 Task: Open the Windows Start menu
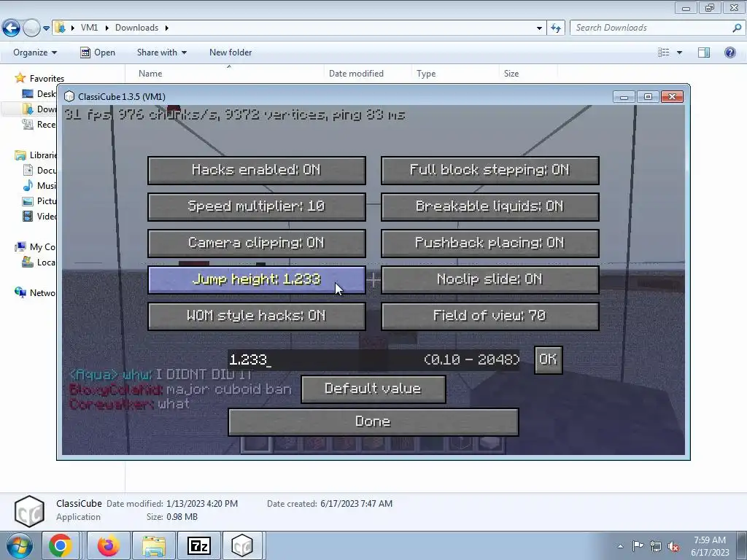[x=20, y=546]
